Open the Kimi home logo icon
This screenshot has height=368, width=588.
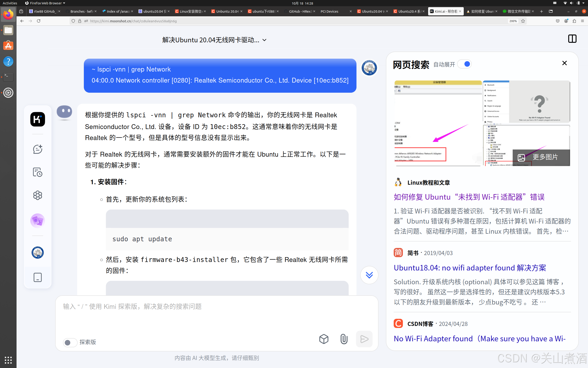coord(38,119)
